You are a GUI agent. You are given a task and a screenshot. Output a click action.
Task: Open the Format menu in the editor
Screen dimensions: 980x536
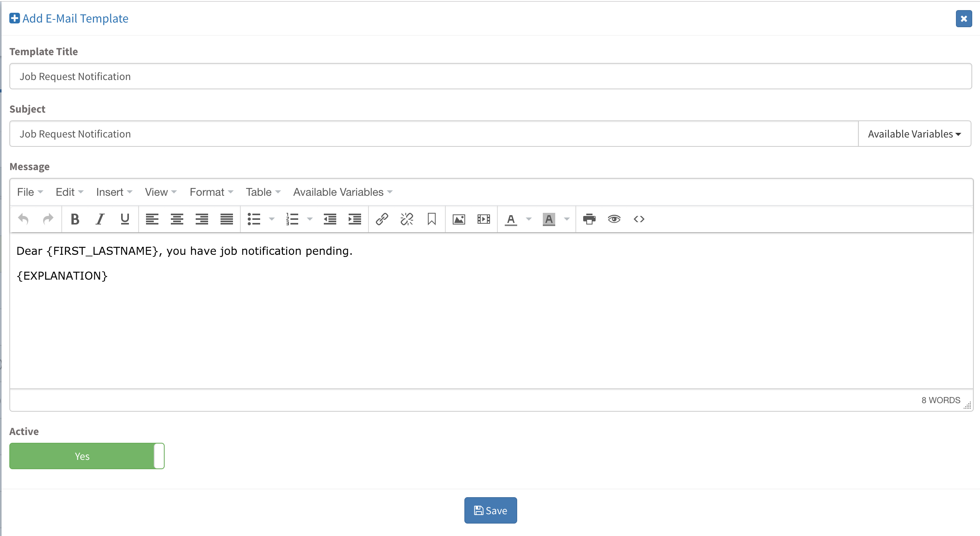tap(211, 192)
